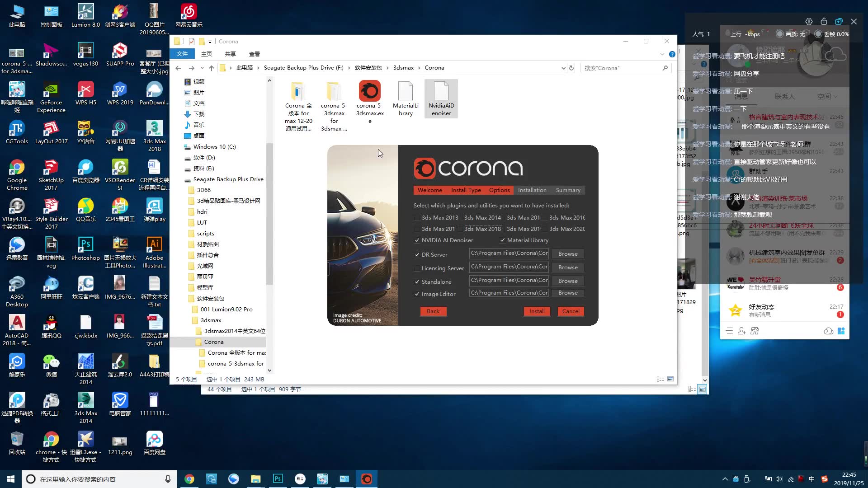Enable the Licensing Server checkbox
This screenshot has height=488, width=868.
[x=417, y=268]
